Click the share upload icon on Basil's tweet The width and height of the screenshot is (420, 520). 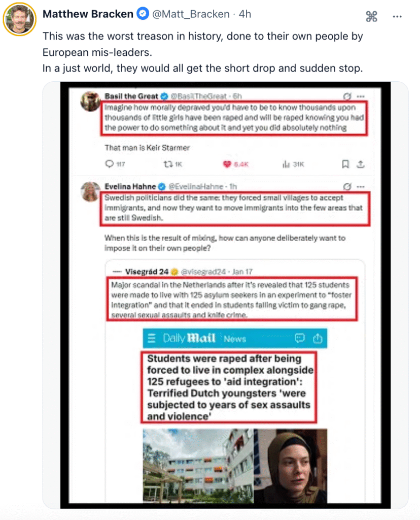[360, 164]
